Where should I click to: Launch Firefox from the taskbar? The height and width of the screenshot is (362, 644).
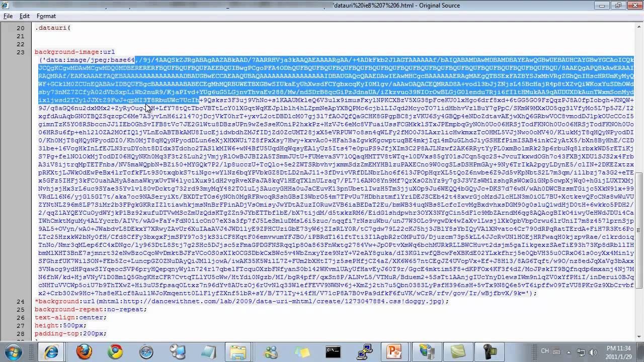tap(84, 351)
